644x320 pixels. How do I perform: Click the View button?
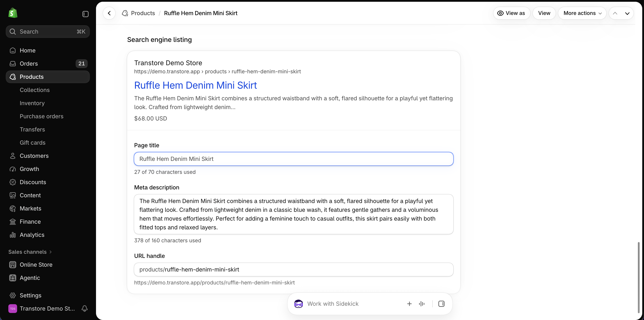click(x=544, y=13)
